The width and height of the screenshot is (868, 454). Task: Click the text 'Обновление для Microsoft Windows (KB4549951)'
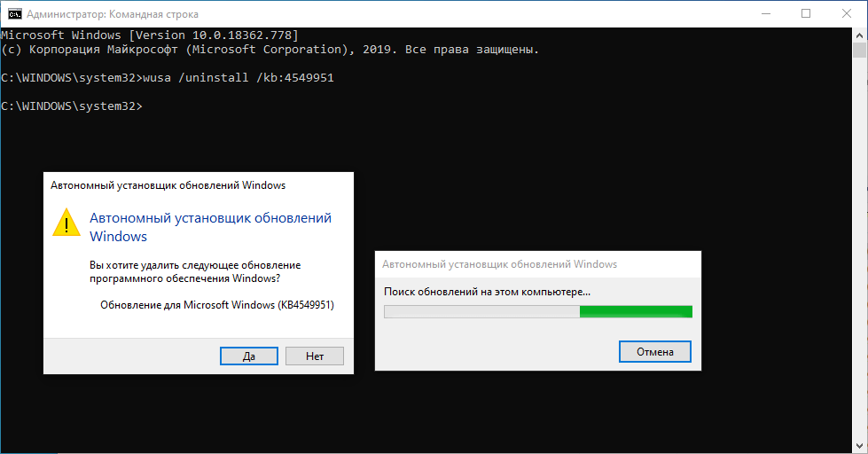217,305
